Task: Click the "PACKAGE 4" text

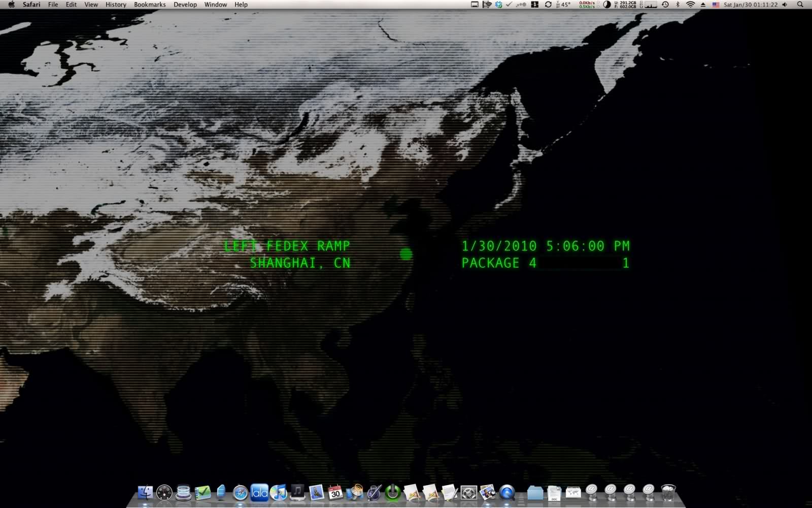Action: 499,263
